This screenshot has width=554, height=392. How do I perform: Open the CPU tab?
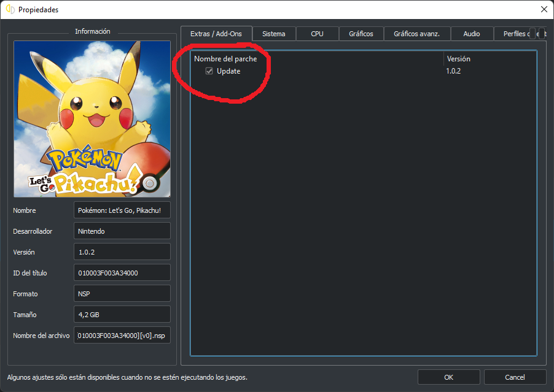[317, 34]
